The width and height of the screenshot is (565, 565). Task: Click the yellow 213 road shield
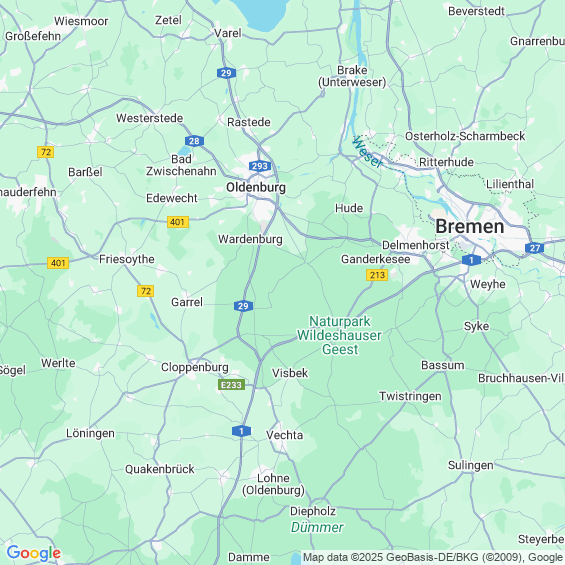click(377, 275)
